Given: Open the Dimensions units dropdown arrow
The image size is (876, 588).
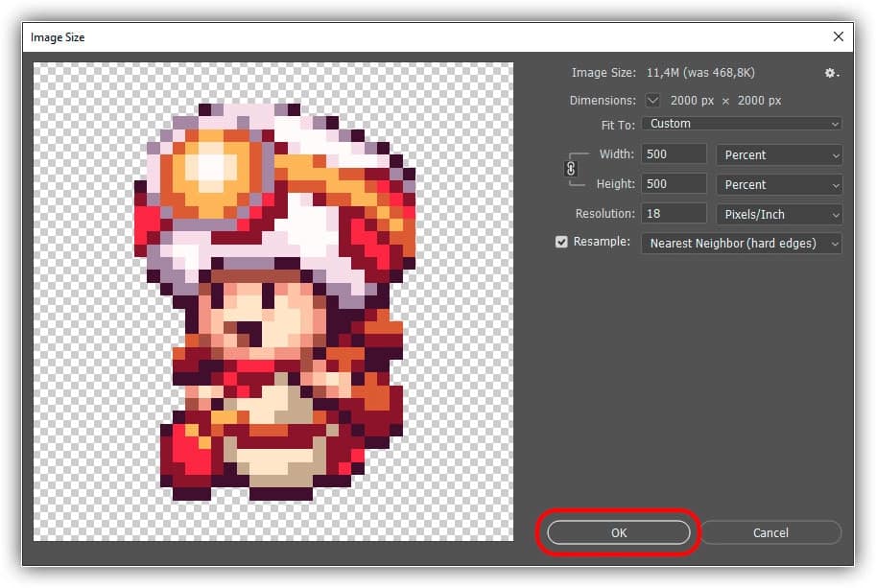Looking at the screenshot, I should (x=652, y=101).
